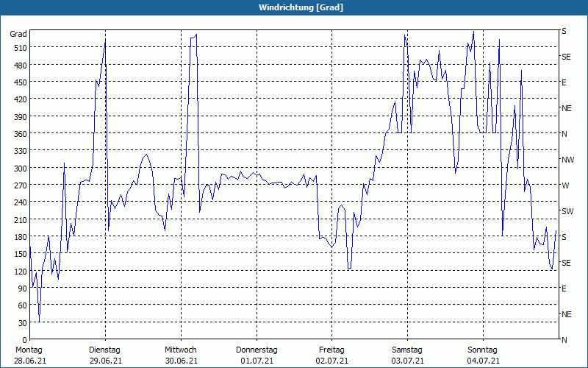This screenshot has height=368, width=588.
Task: Click the W compass direction label
Action: coord(565,185)
